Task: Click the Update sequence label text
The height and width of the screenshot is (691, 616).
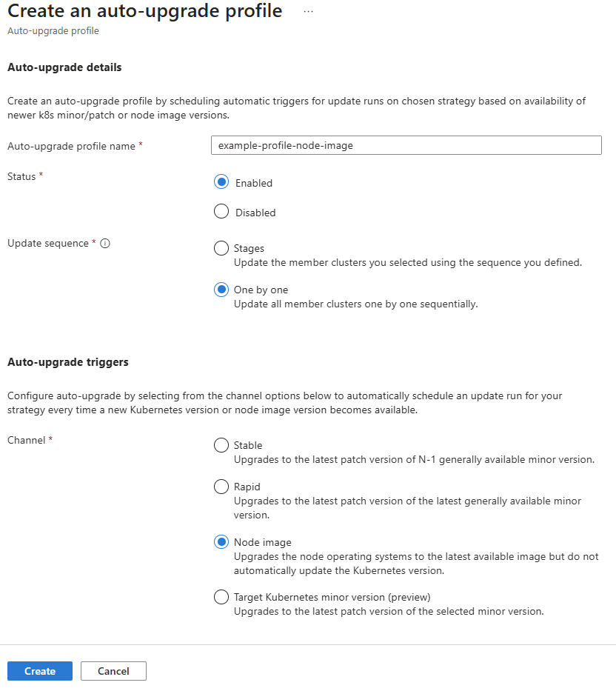Action: pos(47,244)
